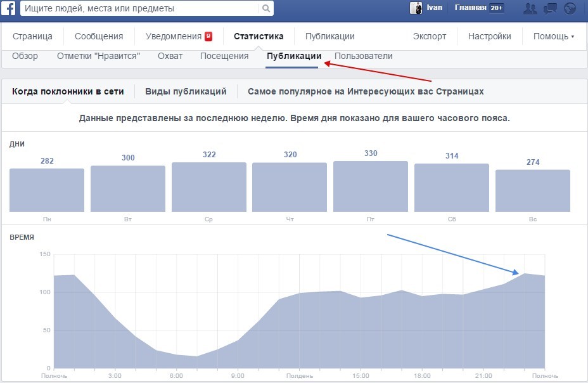Select the Статистика tab
Image resolution: width=588 pixels, height=383 pixels.
tap(259, 36)
